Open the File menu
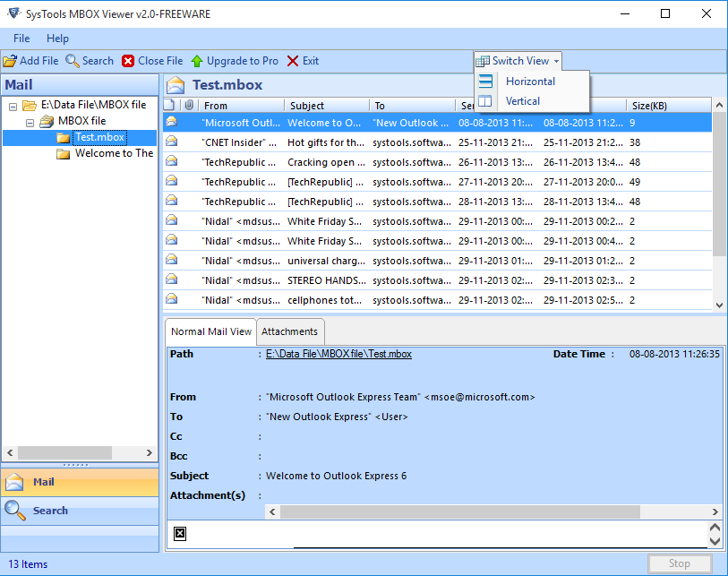This screenshot has width=728, height=576. point(21,39)
